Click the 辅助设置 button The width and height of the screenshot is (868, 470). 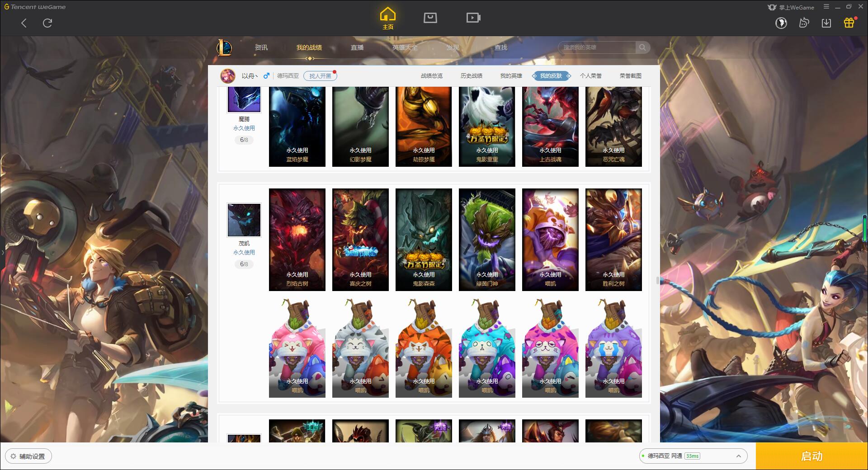click(x=28, y=456)
